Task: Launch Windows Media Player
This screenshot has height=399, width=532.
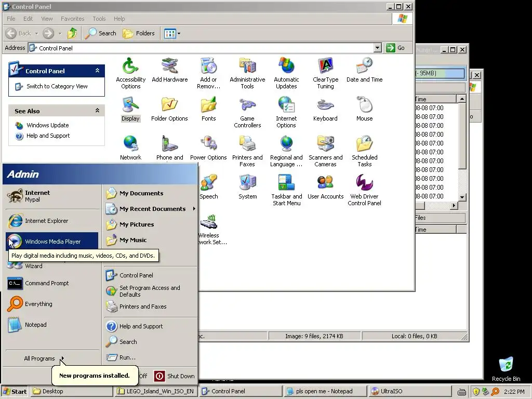Action: point(52,242)
